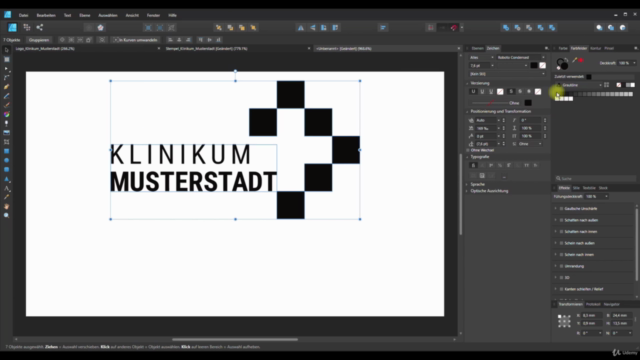Click the Subtract boolean operation icon
This screenshot has width=640, height=360.
pyautogui.click(x=518, y=28)
